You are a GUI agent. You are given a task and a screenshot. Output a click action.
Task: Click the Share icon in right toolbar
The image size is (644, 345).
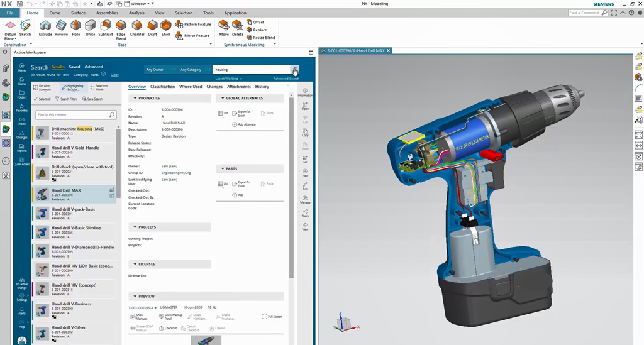click(305, 212)
